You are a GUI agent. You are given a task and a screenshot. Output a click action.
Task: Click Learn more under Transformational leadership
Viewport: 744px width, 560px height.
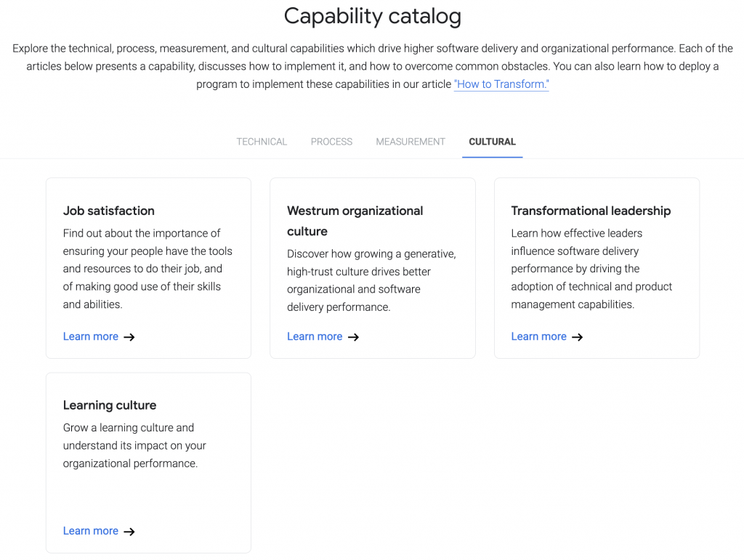coord(538,336)
